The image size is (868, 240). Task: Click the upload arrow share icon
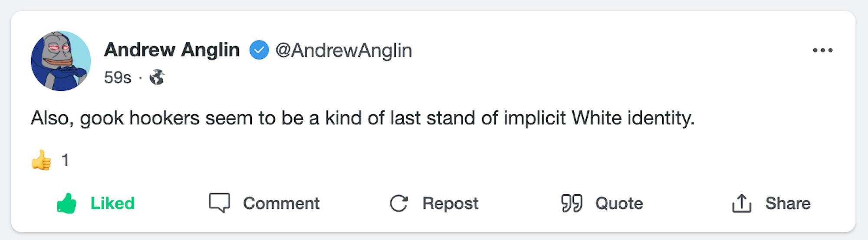point(741,203)
